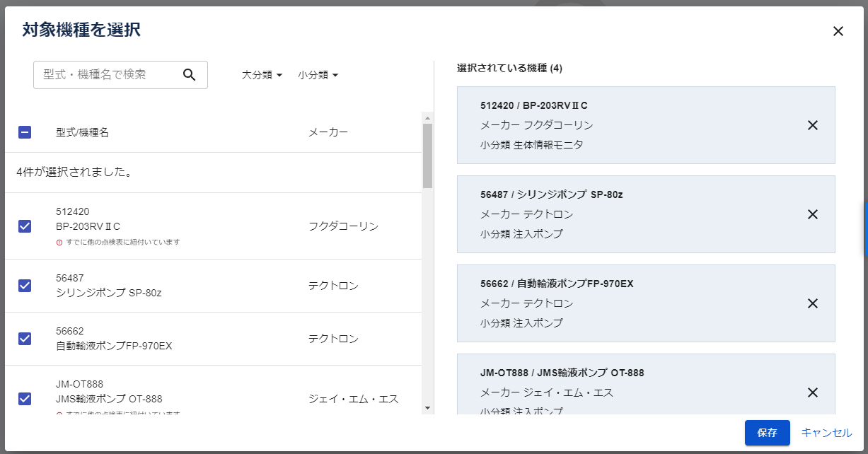Remove 56662 / 自動輸液ポンプFP-970EX from selection
The width and height of the screenshot is (868, 454).
coord(813,303)
